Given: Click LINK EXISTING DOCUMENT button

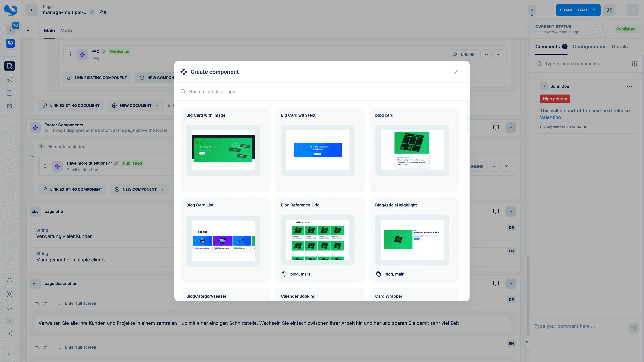Looking at the screenshot, I should [71, 106].
